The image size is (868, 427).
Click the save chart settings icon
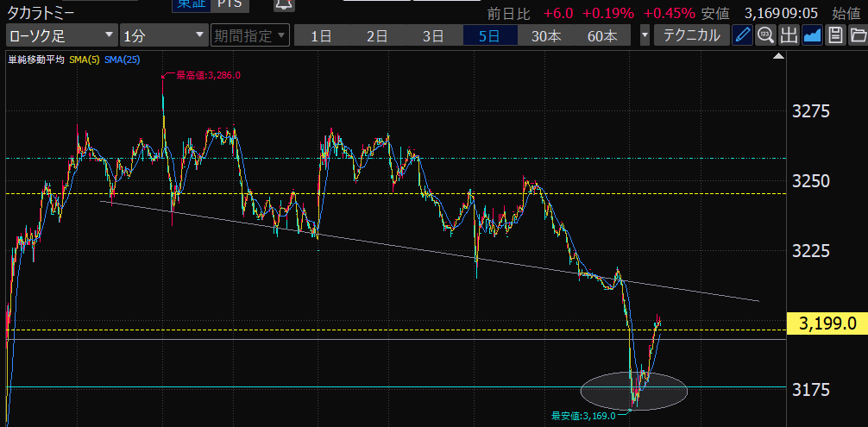coord(834,35)
